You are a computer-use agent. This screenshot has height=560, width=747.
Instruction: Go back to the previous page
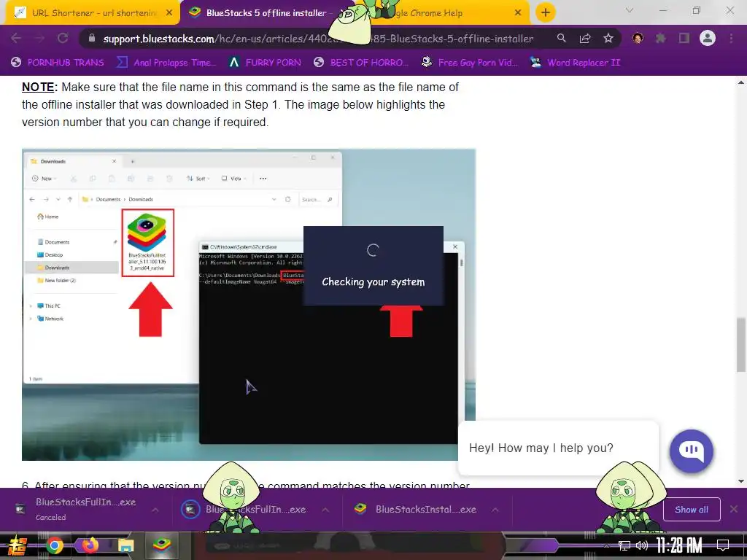[x=16, y=38]
